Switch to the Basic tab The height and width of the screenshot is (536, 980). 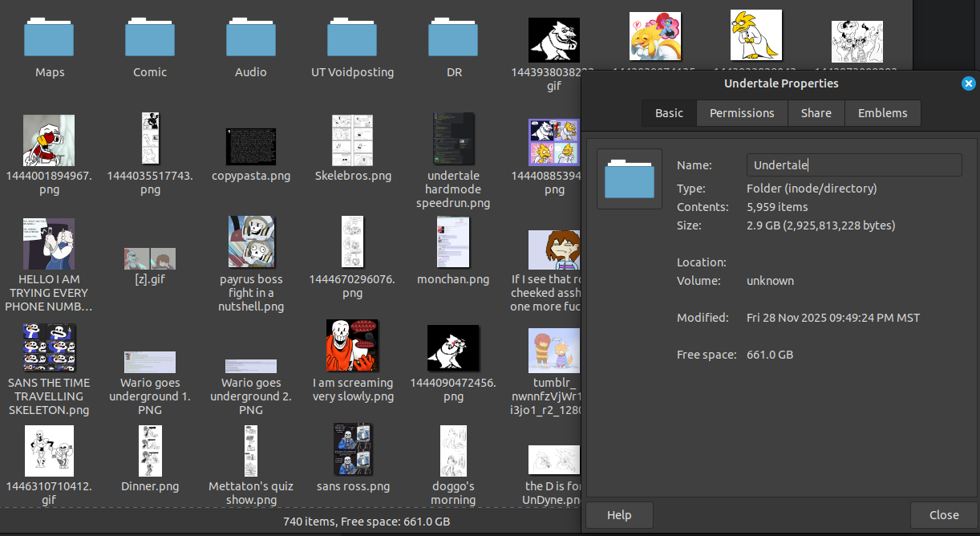pyautogui.click(x=669, y=113)
